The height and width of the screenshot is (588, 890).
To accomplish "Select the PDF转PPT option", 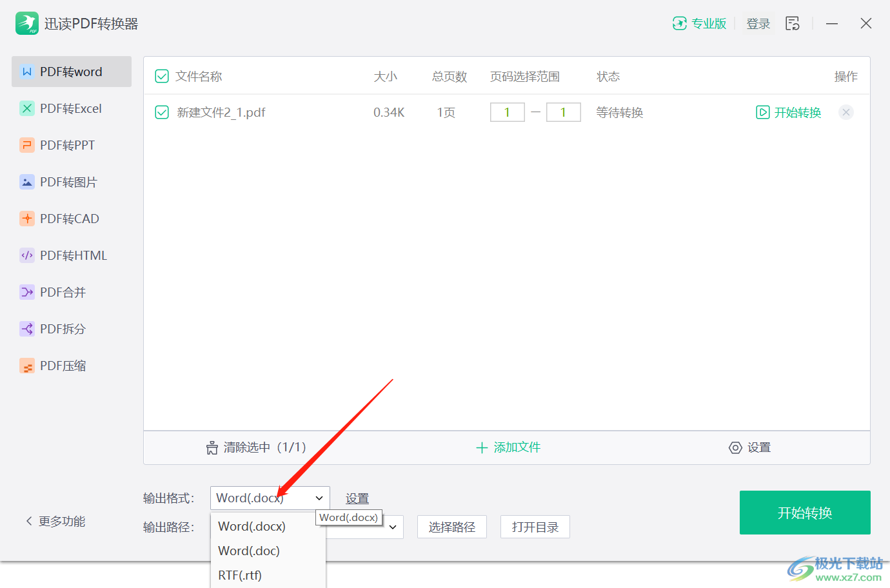I will pyautogui.click(x=72, y=145).
